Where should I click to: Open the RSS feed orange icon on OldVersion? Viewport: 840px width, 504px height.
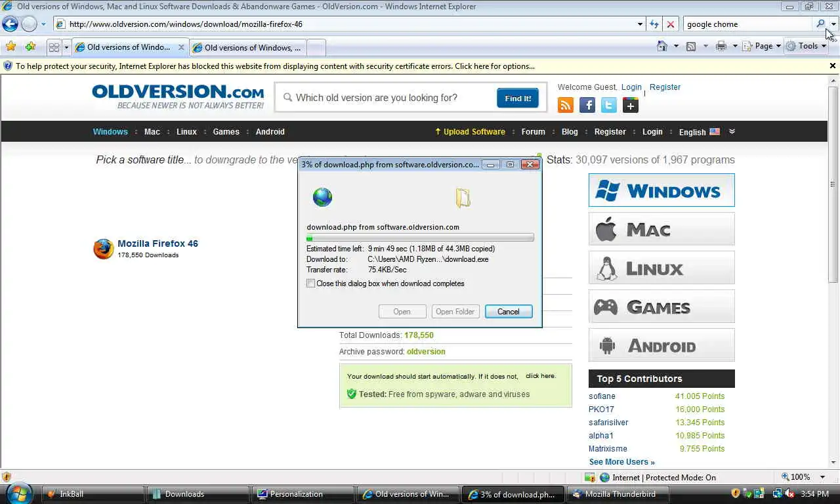pyautogui.click(x=566, y=105)
